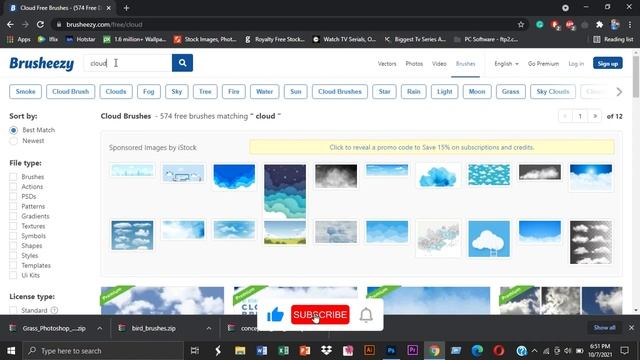Open the night sky clouds thumbnail
The height and width of the screenshot is (360, 640).
(284, 191)
